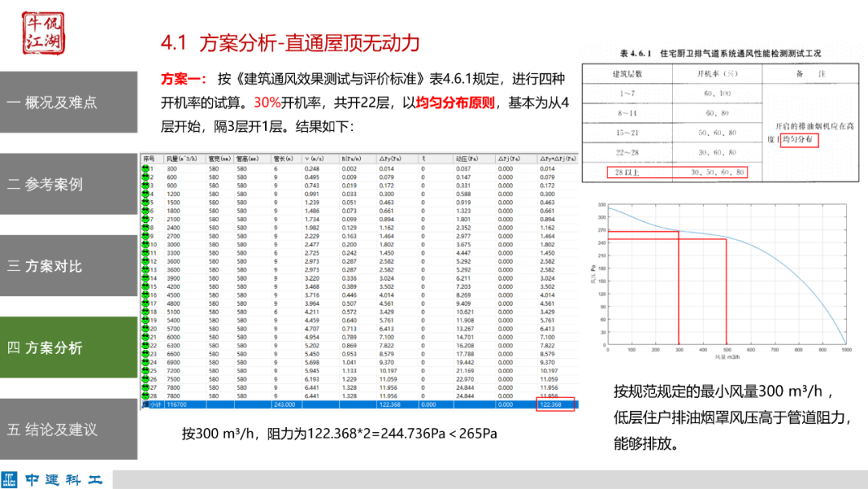Click the red seal logo at top-left
This screenshot has height=489, width=868.
tap(43, 33)
